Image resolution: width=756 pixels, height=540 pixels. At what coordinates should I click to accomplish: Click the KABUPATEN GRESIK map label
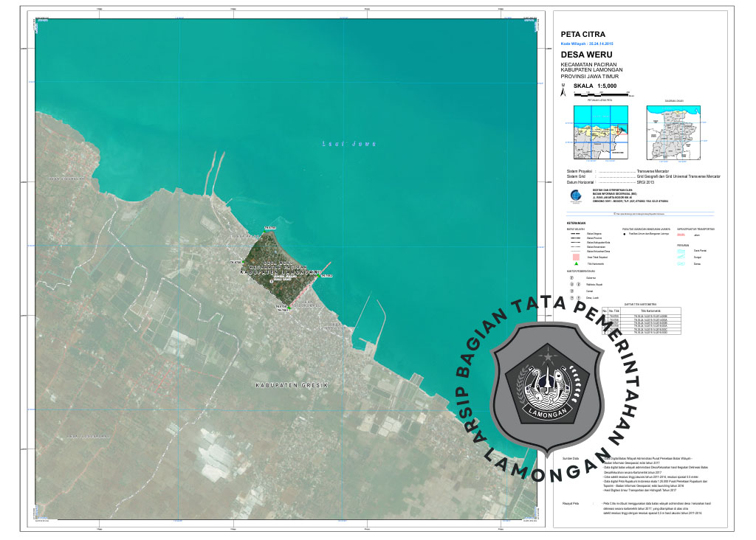tap(291, 386)
